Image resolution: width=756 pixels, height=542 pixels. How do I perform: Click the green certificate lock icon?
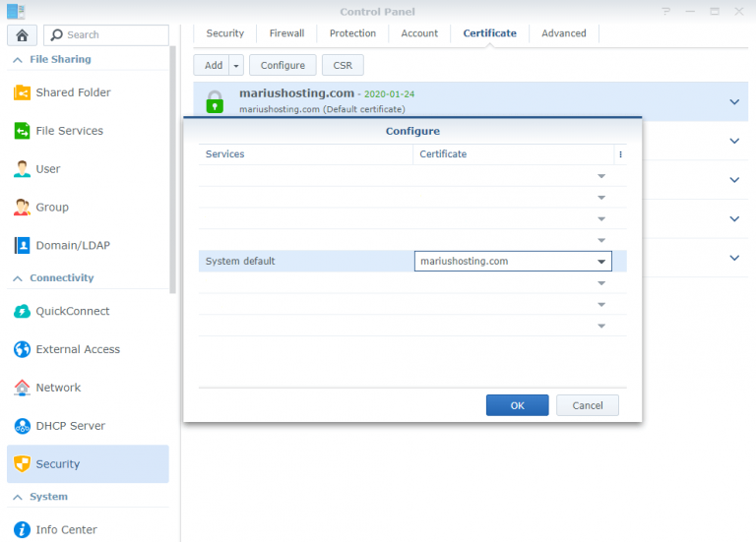(215, 101)
